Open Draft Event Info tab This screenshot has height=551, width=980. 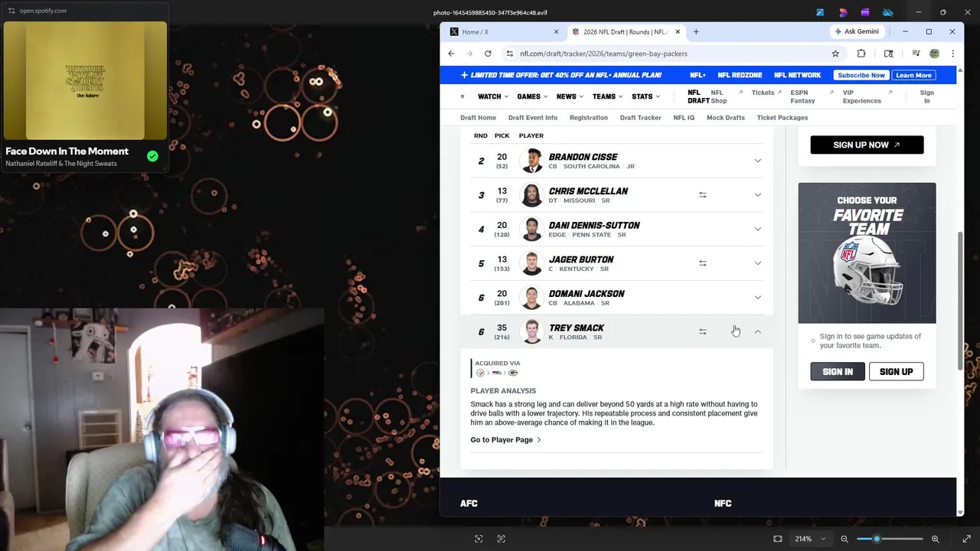tap(533, 118)
